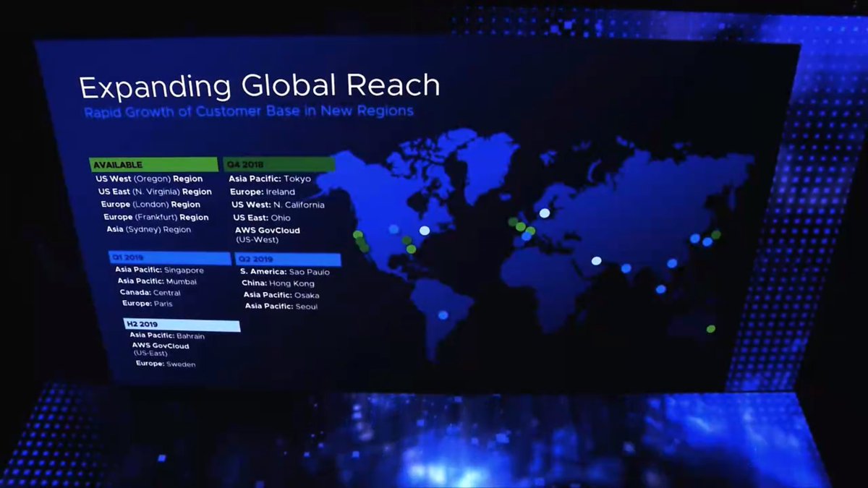The width and height of the screenshot is (868, 488).
Task: Click the green dot on Australia
Action: click(711, 329)
